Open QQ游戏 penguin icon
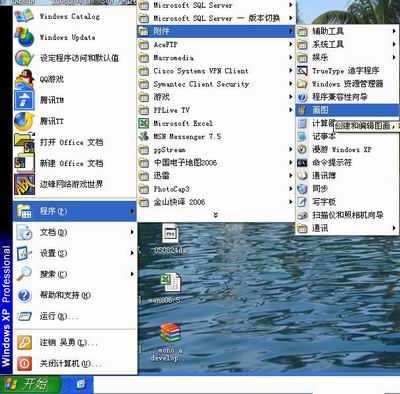The height and width of the screenshot is (394, 400). point(24,79)
